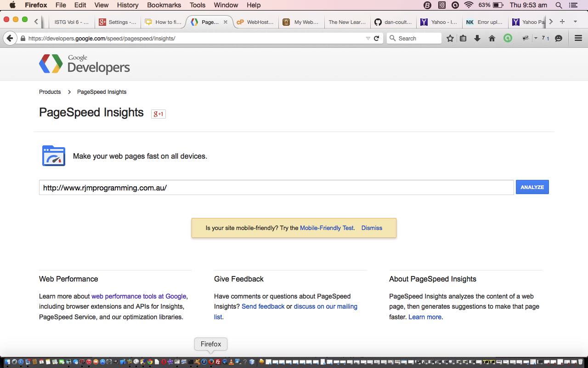Click the ANALYZE button

[x=532, y=187]
